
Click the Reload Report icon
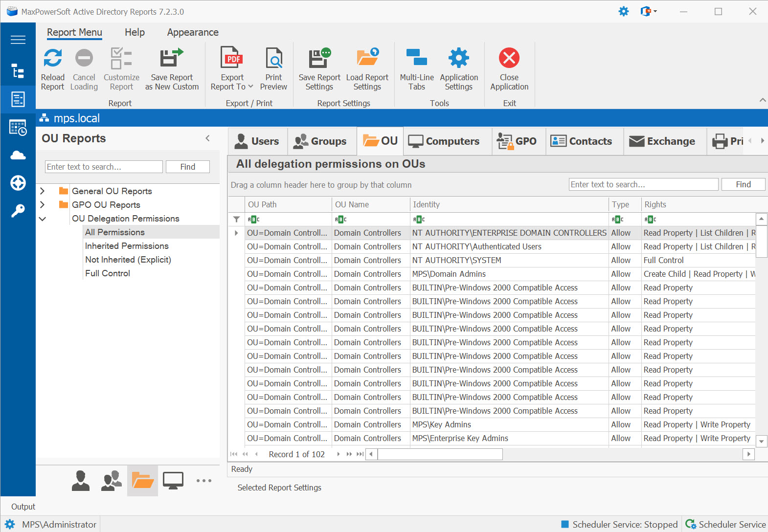tap(52, 59)
